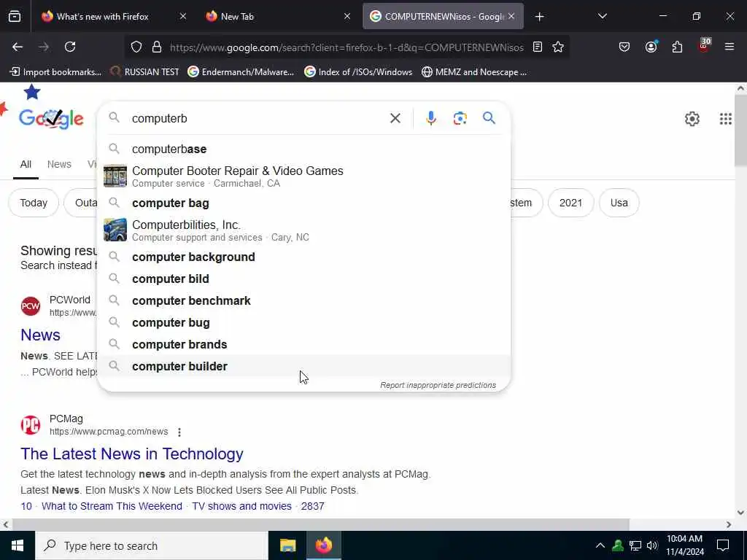The width and height of the screenshot is (747, 560).
Task: Apply the 2021 filter chip
Action: pyautogui.click(x=570, y=203)
